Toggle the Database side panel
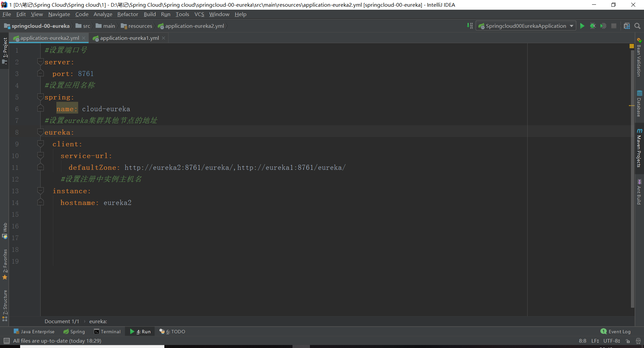Image resolution: width=644 pixels, height=348 pixels. 639,104
